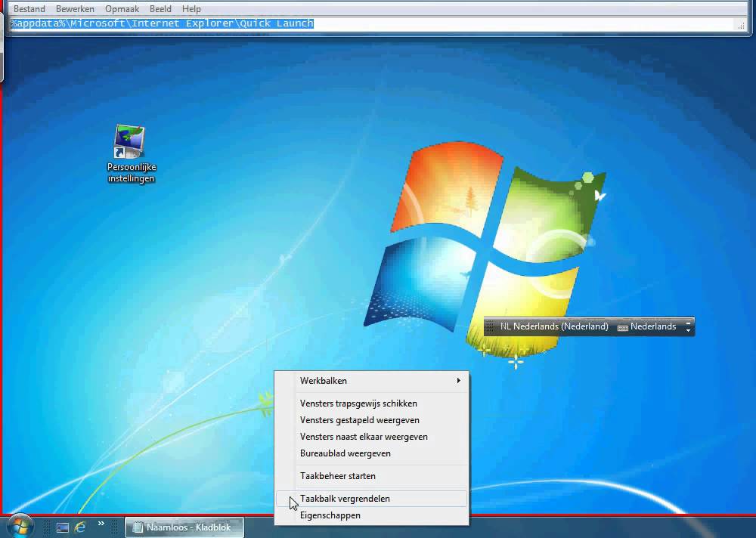Activate Naamloos - Kladblok taskbar button
The width and height of the screenshot is (756, 538).
tap(184, 527)
